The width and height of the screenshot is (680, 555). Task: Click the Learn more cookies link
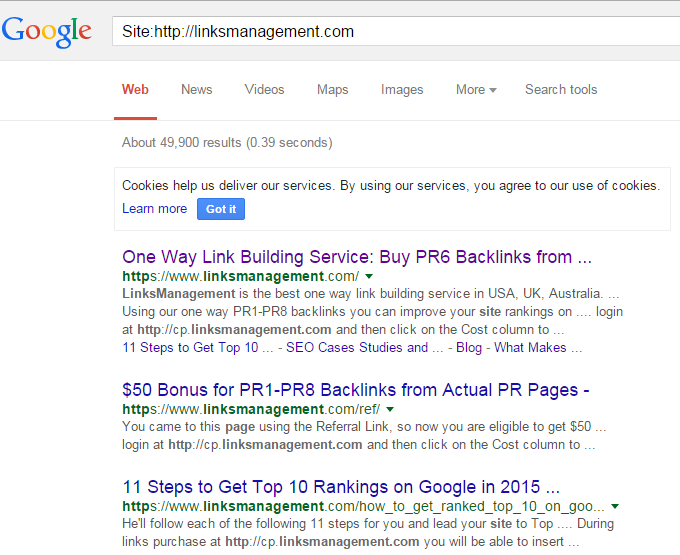[154, 209]
